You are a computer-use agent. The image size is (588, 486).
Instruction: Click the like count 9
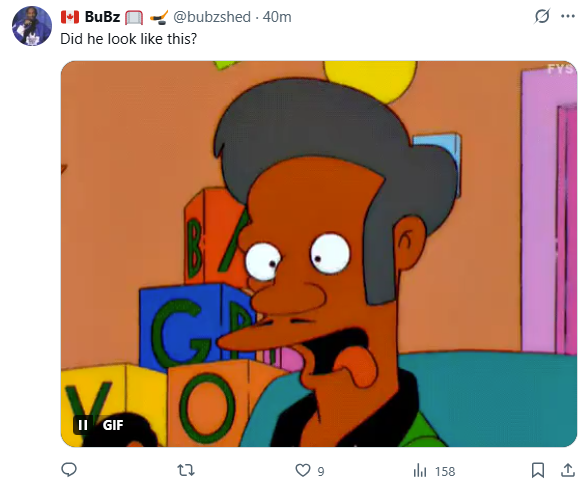click(321, 471)
